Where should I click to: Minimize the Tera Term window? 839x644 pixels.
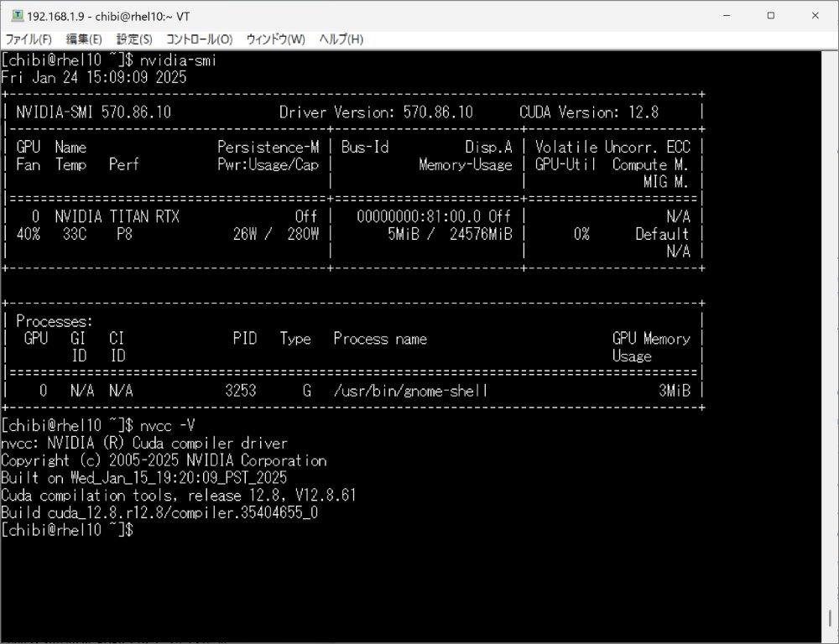point(726,16)
